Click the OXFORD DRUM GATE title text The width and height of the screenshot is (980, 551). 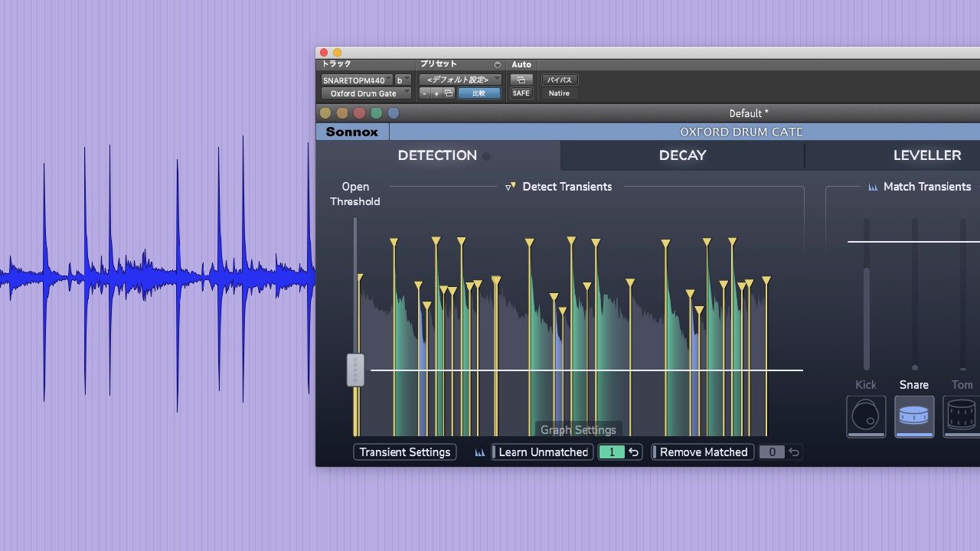tap(741, 132)
